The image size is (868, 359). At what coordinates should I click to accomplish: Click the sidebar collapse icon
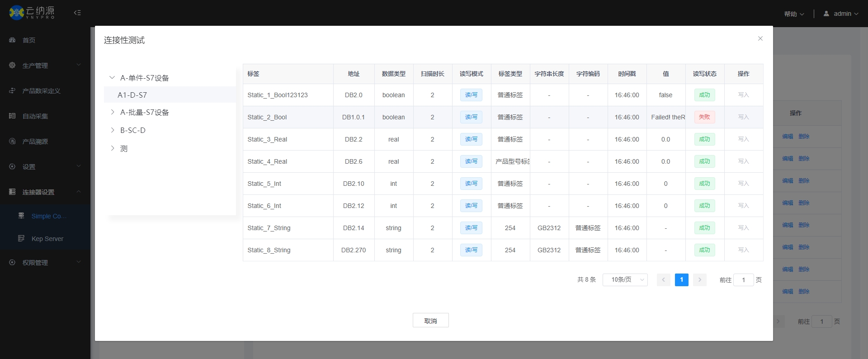coord(77,13)
